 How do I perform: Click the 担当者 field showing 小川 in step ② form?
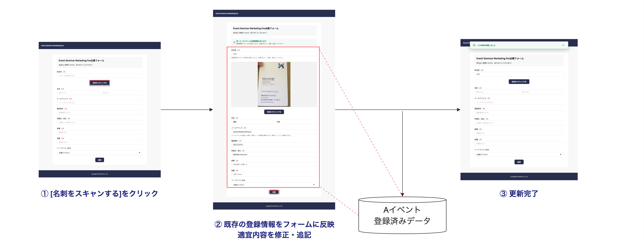(274, 54)
